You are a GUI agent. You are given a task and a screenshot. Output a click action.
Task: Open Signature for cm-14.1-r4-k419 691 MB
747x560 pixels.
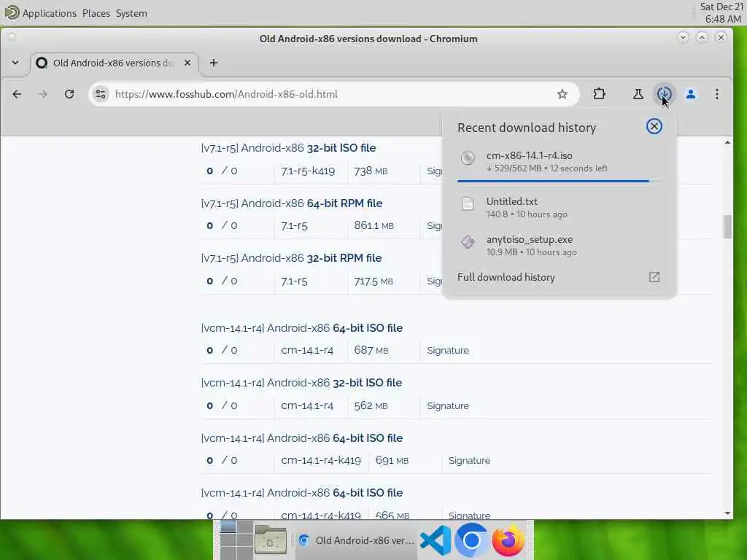pos(469,461)
